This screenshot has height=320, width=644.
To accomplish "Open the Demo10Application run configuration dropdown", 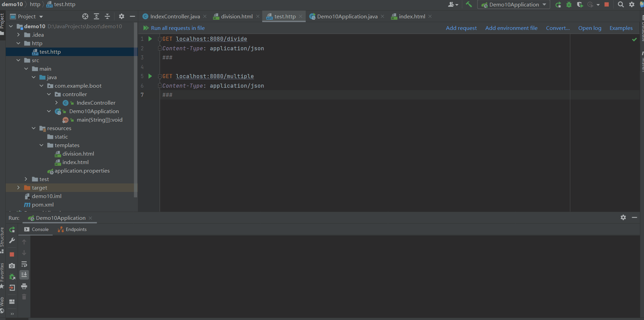I will pyautogui.click(x=514, y=4).
